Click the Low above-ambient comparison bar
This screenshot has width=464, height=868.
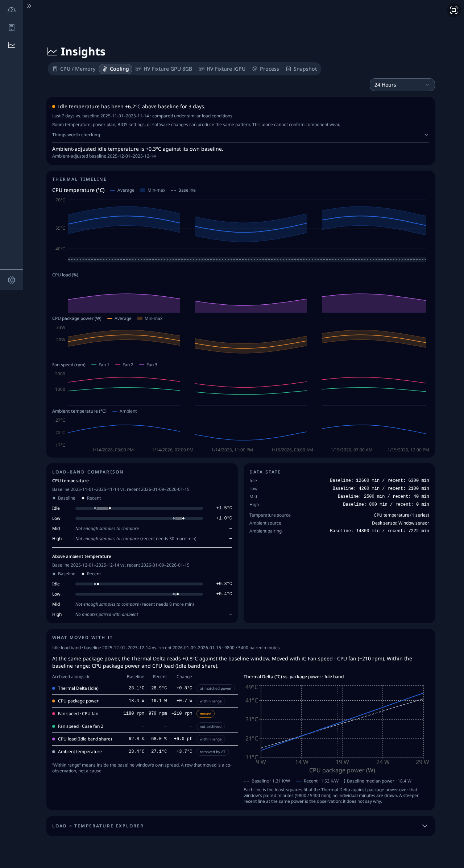[x=139, y=594]
